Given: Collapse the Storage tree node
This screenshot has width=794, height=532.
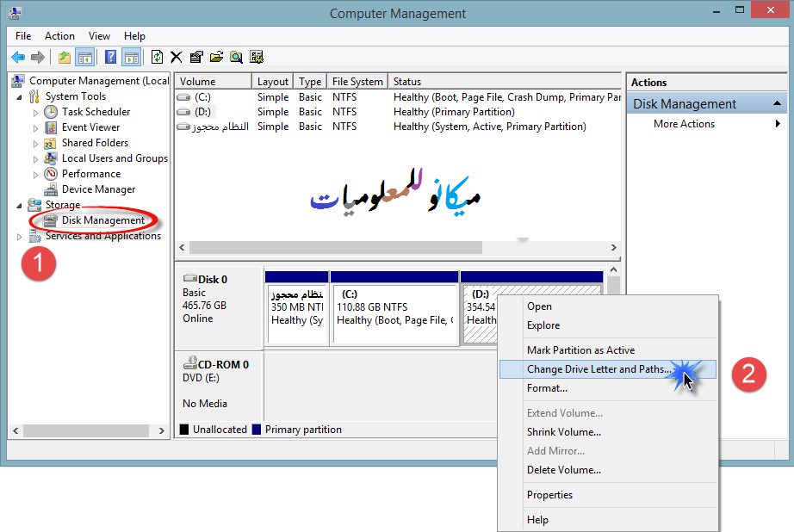Looking at the screenshot, I should (x=19, y=206).
